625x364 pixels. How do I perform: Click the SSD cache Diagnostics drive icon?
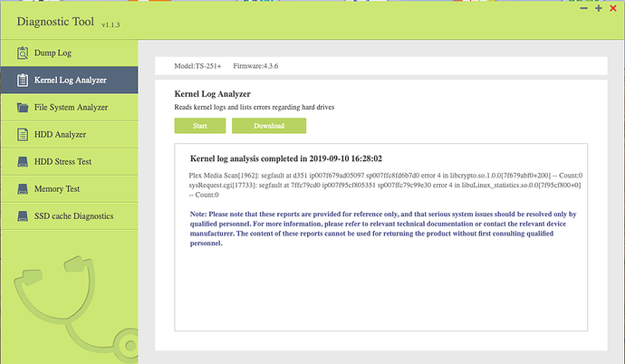(x=23, y=216)
